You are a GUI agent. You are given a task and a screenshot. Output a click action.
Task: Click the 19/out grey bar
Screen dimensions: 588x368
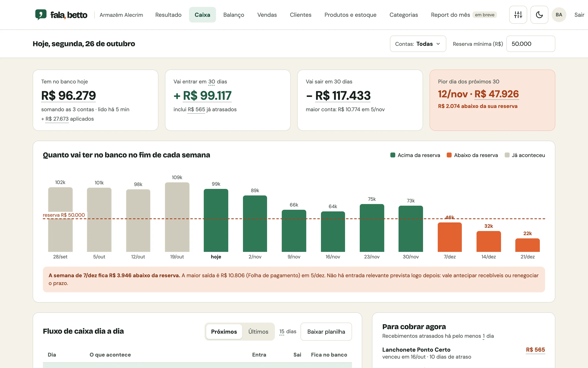tap(177, 217)
